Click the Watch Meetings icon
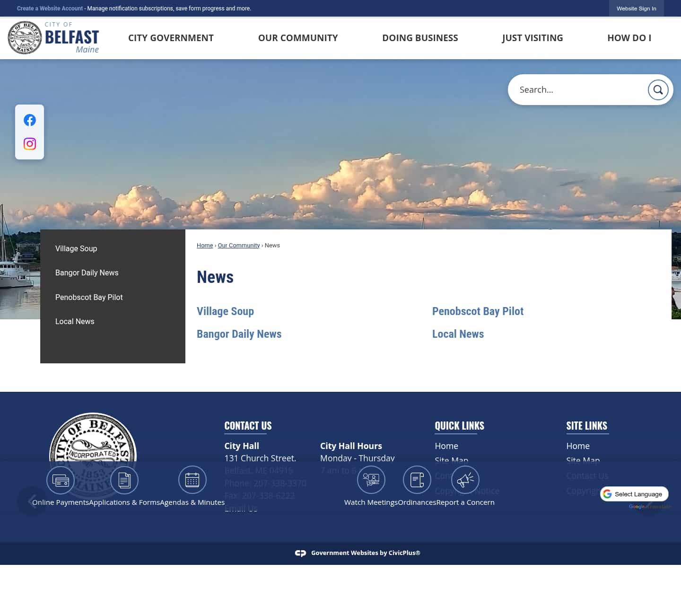681x616 pixels. [371, 480]
